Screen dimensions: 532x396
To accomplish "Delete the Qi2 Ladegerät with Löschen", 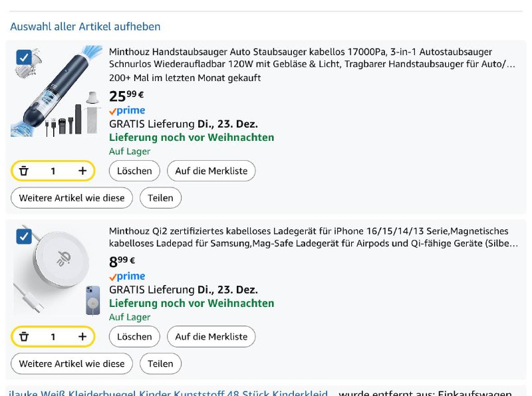I will [134, 337].
